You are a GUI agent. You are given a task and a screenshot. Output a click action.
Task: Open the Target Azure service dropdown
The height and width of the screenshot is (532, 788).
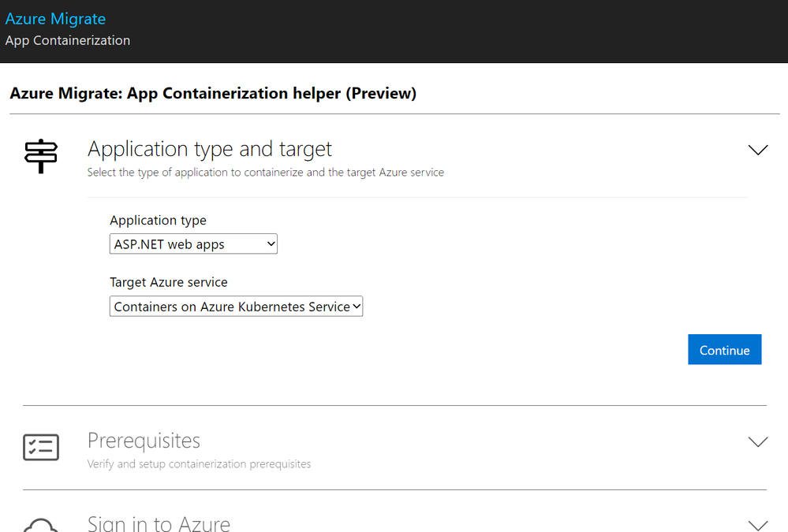click(x=236, y=307)
